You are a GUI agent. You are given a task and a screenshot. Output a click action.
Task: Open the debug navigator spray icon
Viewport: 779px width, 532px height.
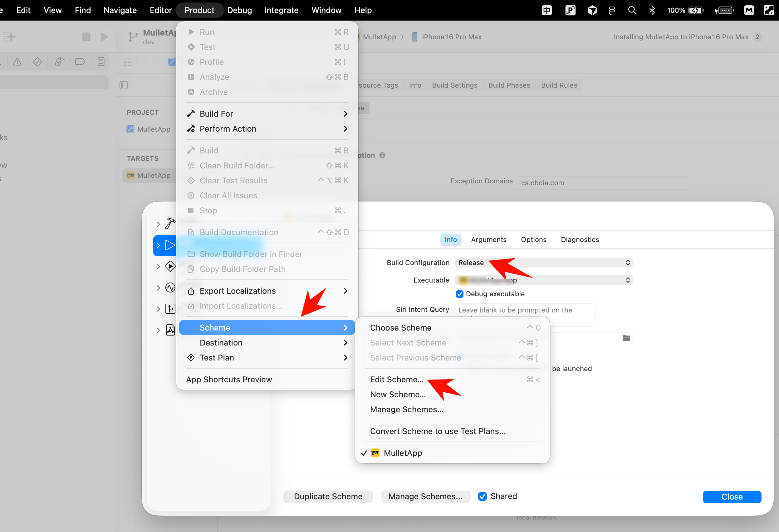(x=59, y=62)
